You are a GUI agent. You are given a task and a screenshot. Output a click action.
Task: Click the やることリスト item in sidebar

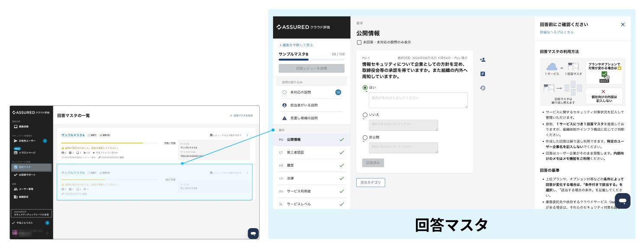click(x=31, y=223)
